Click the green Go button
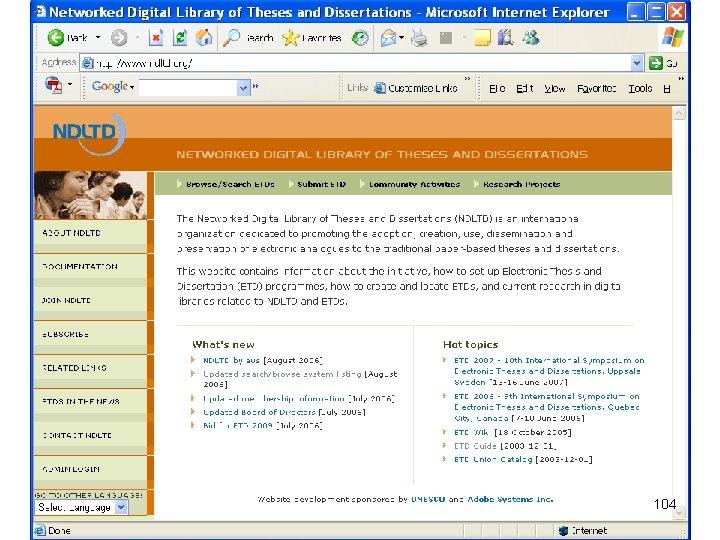Screen dimensions: 720x540 [x=663, y=63]
